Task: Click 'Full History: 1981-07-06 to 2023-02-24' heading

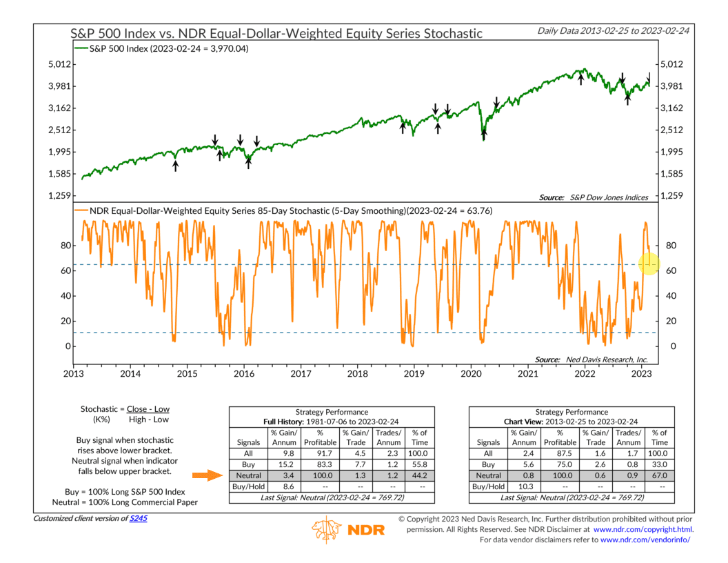Action: pos(331,422)
